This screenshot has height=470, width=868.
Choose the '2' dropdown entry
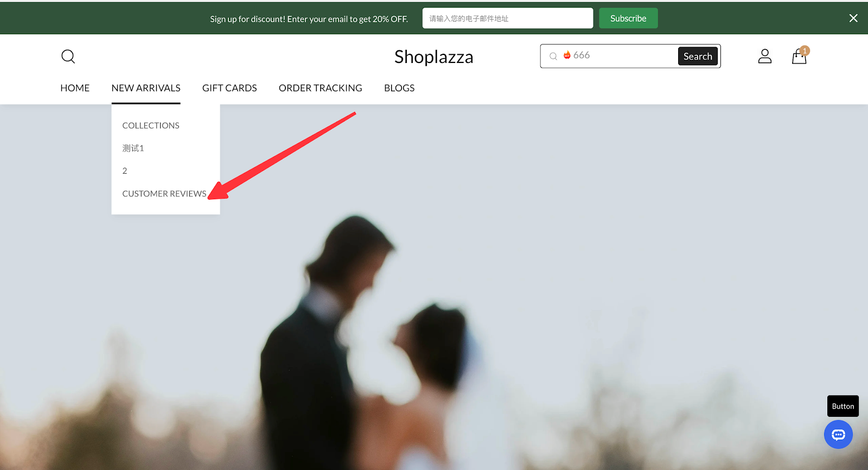click(125, 171)
